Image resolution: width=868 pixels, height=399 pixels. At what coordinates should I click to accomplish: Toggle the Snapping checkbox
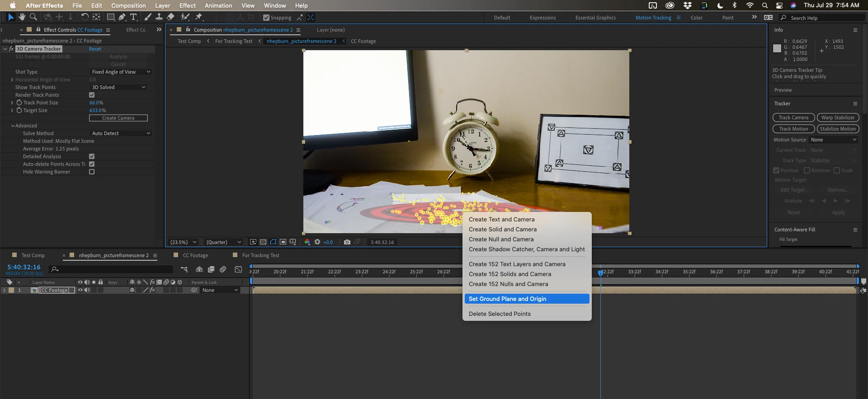tap(266, 18)
